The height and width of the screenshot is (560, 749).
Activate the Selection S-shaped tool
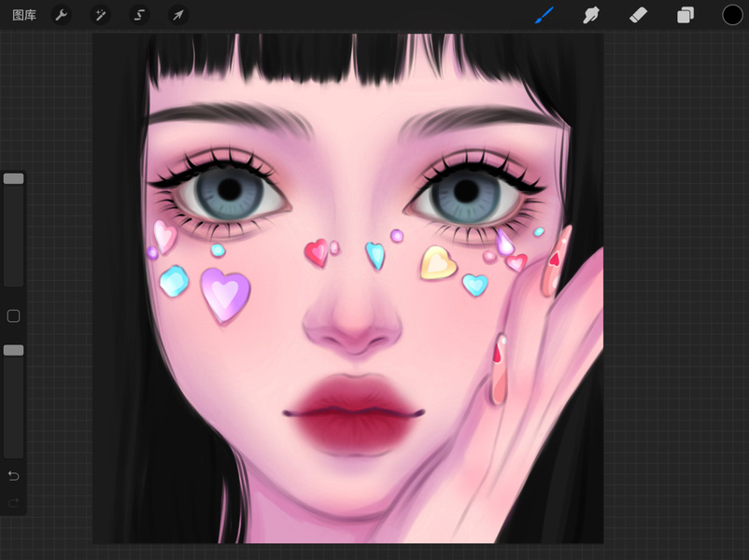tap(139, 15)
